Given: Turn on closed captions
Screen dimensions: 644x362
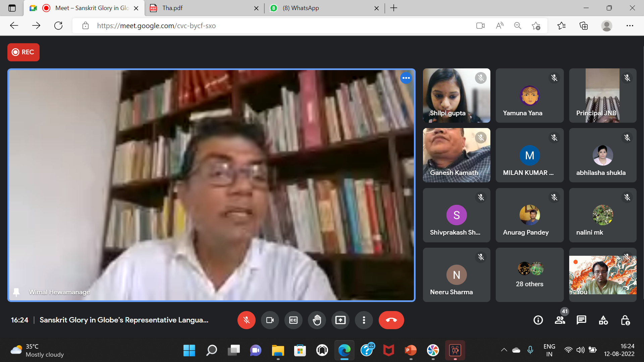Looking at the screenshot, I should coord(293,320).
